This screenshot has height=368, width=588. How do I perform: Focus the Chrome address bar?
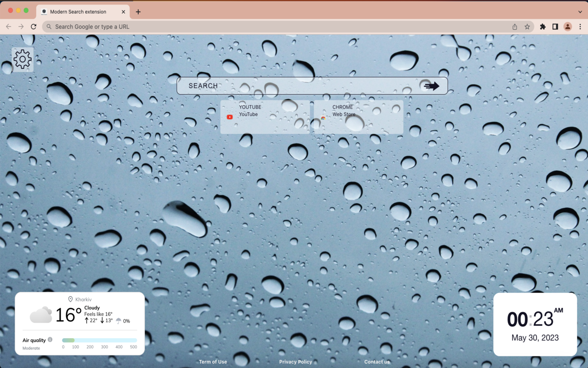click(288, 27)
